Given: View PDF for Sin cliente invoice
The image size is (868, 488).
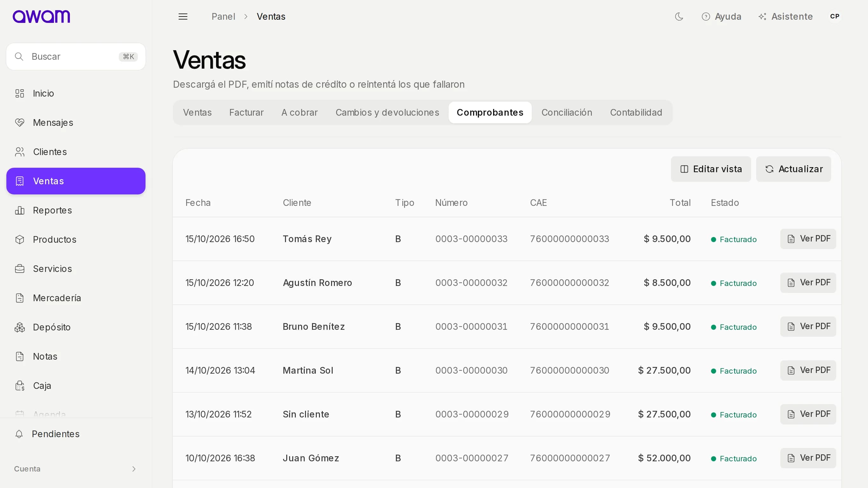Looking at the screenshot, I should pos(808,414).
